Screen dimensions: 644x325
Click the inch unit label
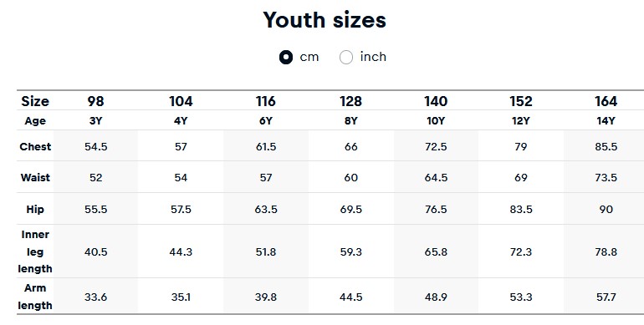(x=373, y=57)
